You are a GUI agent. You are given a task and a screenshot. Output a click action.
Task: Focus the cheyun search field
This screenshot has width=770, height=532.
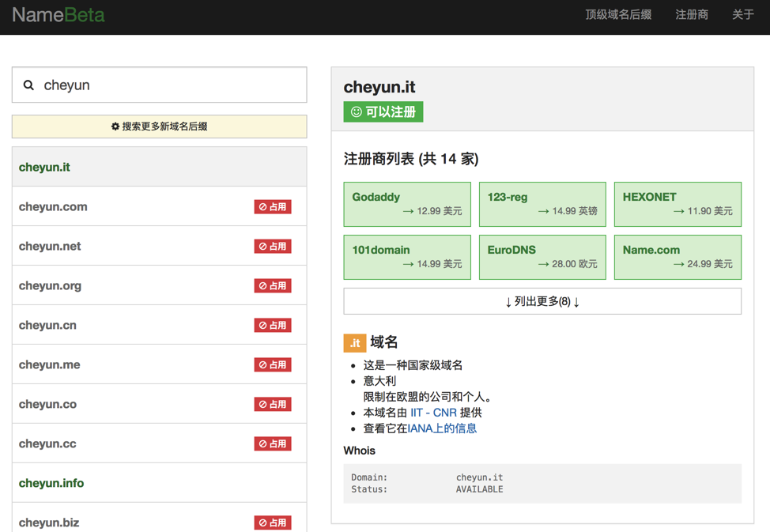(160, 85)
